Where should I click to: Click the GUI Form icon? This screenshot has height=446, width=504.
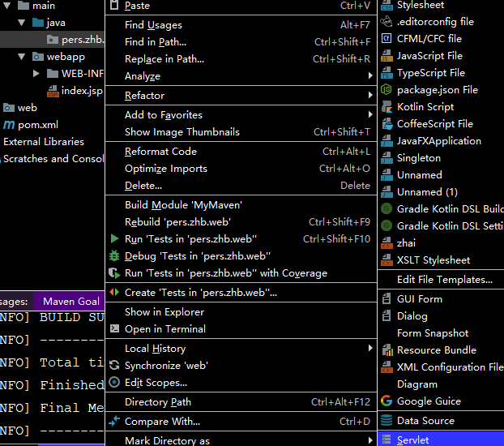[x=387, y=299]
